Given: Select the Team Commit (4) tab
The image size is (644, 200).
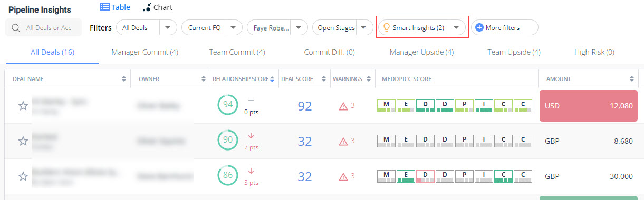Looking at the screenshot, I should coord(237,52).
